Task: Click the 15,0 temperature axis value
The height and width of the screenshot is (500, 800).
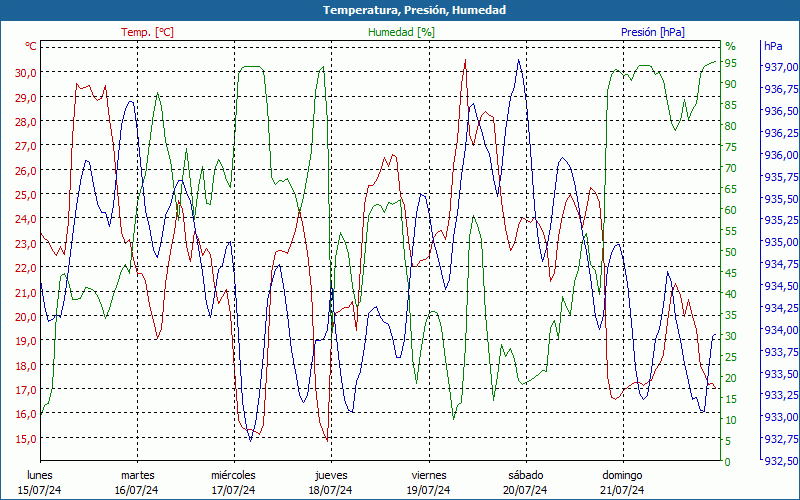Action: pyautogui.click(x=26, y=438)
